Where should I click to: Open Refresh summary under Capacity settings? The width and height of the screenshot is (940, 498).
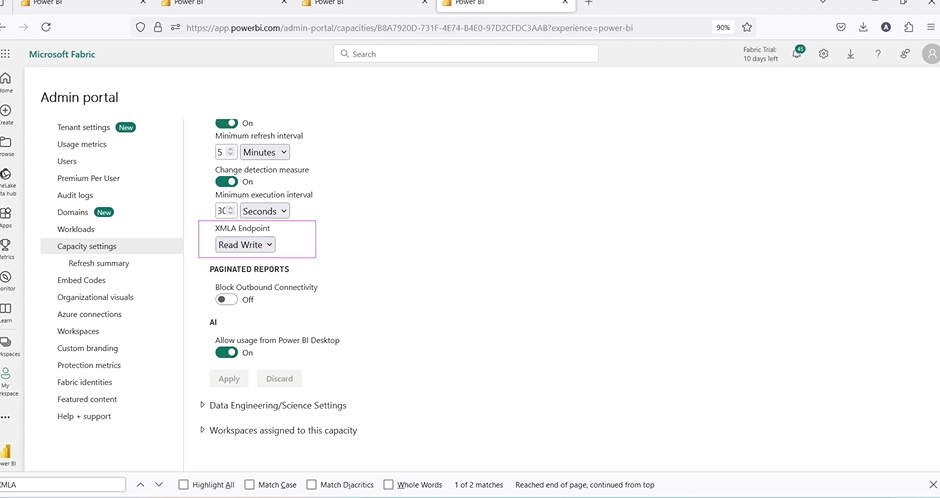tap(98, 263)
